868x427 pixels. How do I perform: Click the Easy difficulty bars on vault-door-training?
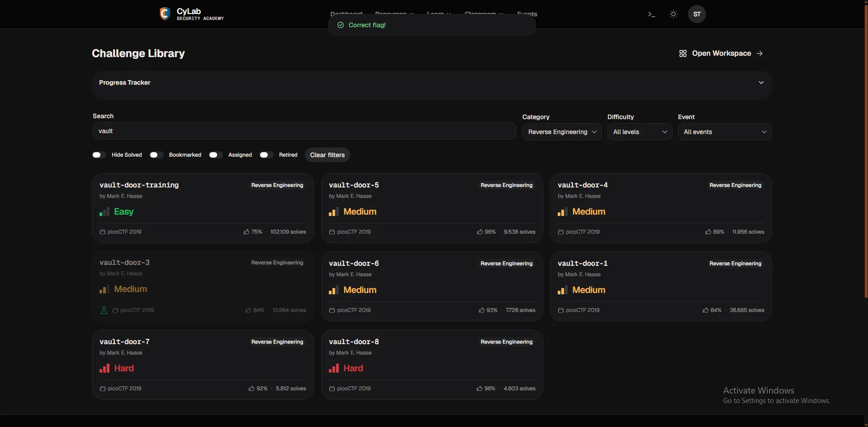104,212
